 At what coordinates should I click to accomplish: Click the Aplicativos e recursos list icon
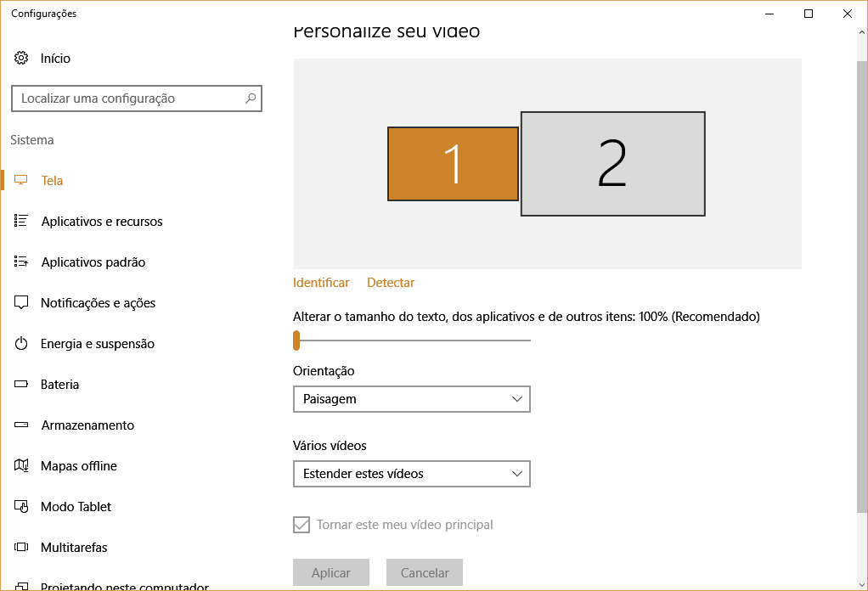tap(21, 221)
